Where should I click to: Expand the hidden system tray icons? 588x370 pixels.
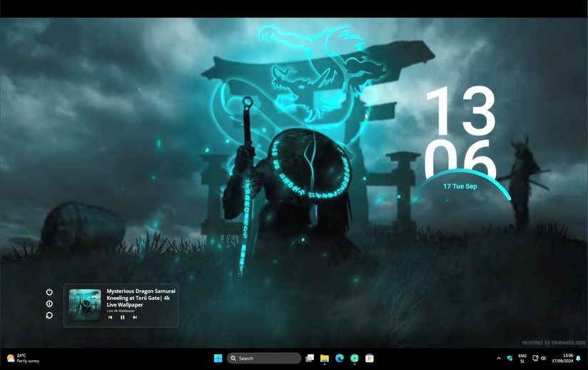click(x=498, y=358)
